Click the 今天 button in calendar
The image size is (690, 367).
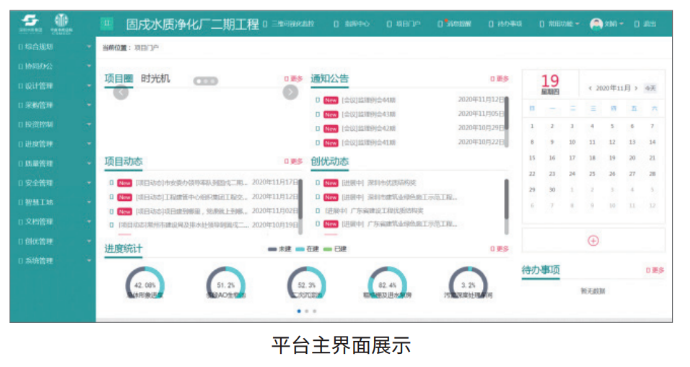650,88
